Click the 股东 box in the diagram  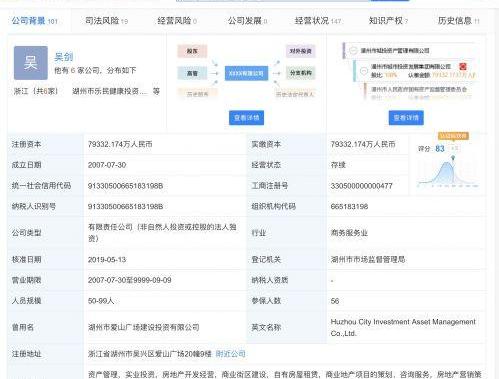pyautogui.click(x=192, y=51)
